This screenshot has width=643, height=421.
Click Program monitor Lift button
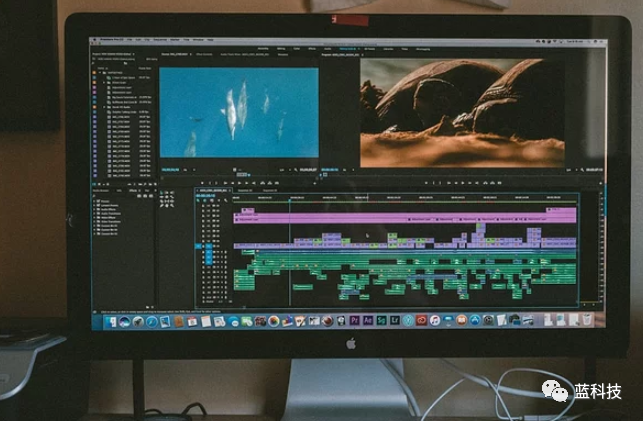pyautogui.click(x=485, y=182)
